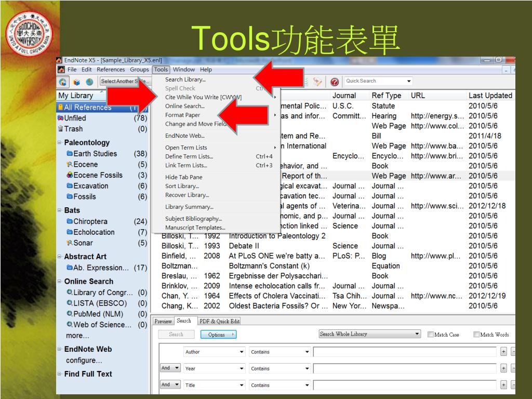The height and width of the screenshot is (399, 532).
Task: Click the Excavation folder icon
Action: pyautogui.click(x=70, y=185)
